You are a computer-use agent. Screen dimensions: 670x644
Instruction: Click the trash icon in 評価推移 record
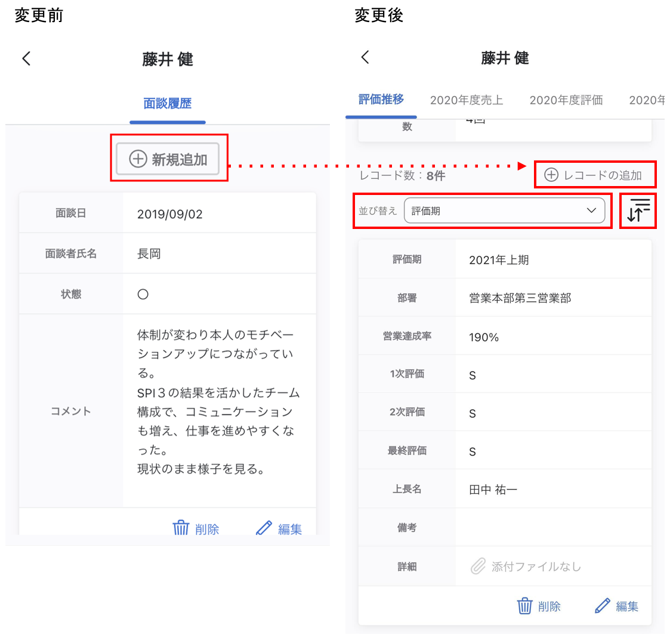524,606
